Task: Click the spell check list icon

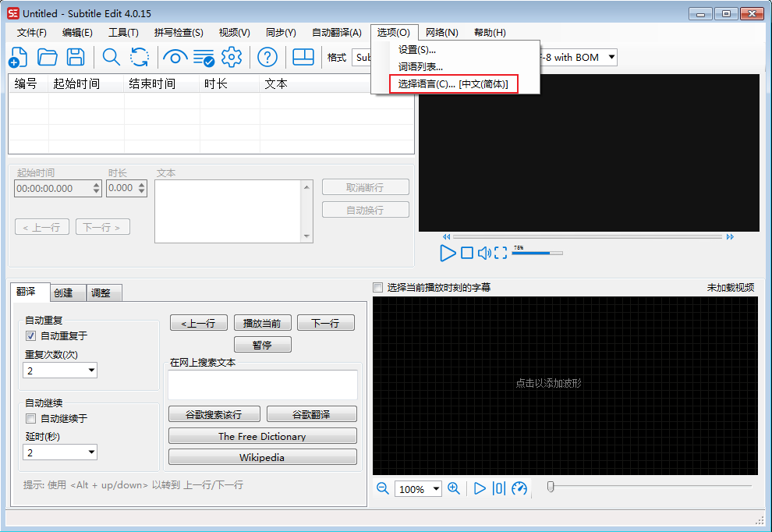Action: [x=204, y=57]
